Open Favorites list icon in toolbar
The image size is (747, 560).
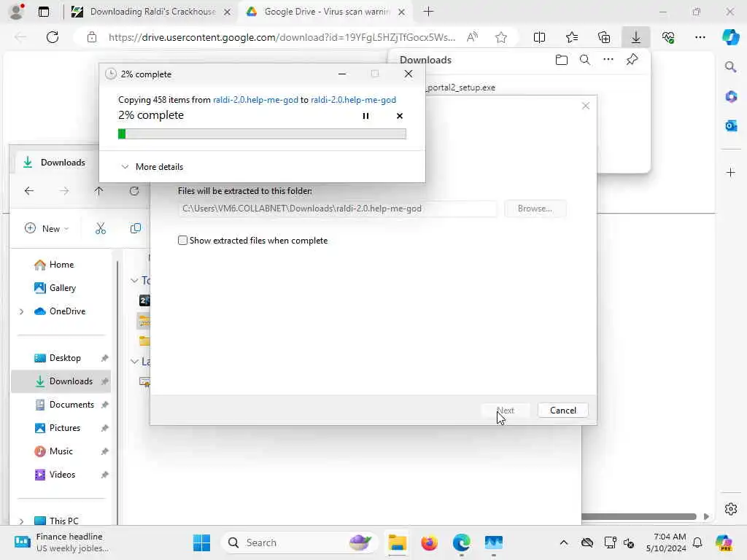pos(572,37)
